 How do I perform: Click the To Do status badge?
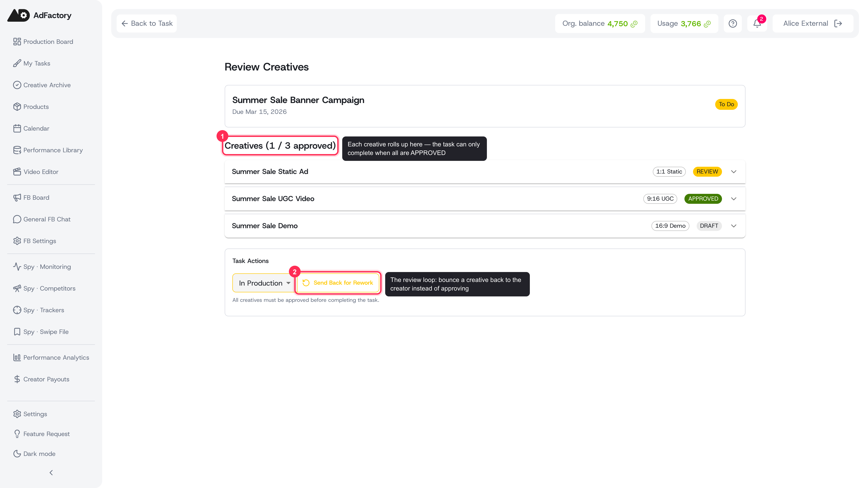click(x=726, y=104)
